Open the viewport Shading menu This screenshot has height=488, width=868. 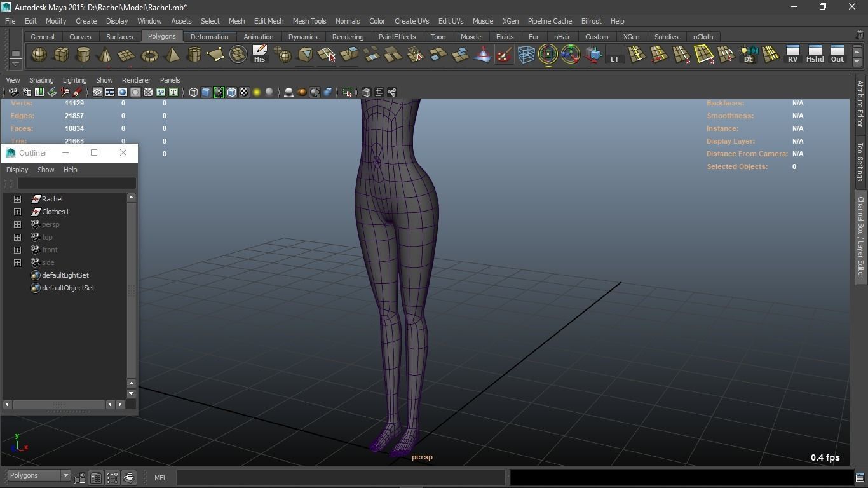coord(41,80)
